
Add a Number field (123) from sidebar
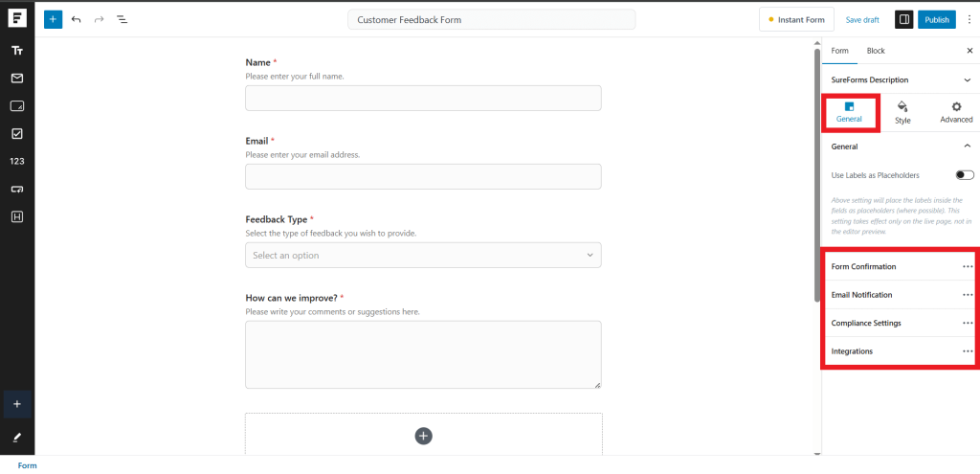(x=17, y=161)
